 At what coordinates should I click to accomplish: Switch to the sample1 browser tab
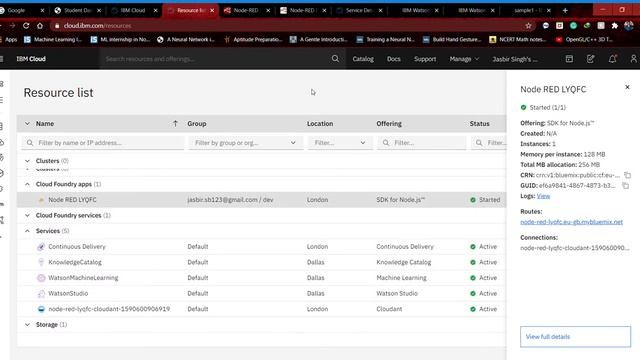point(527,10)
